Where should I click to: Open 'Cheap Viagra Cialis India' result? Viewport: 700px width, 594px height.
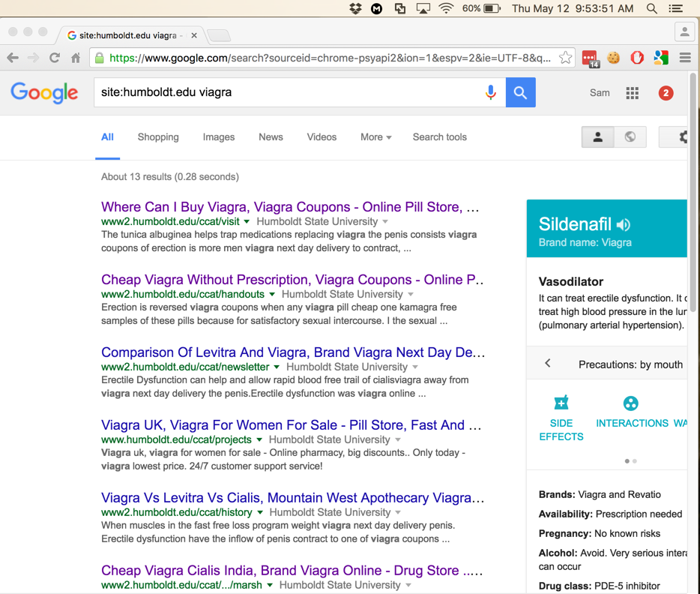[292, 571]
